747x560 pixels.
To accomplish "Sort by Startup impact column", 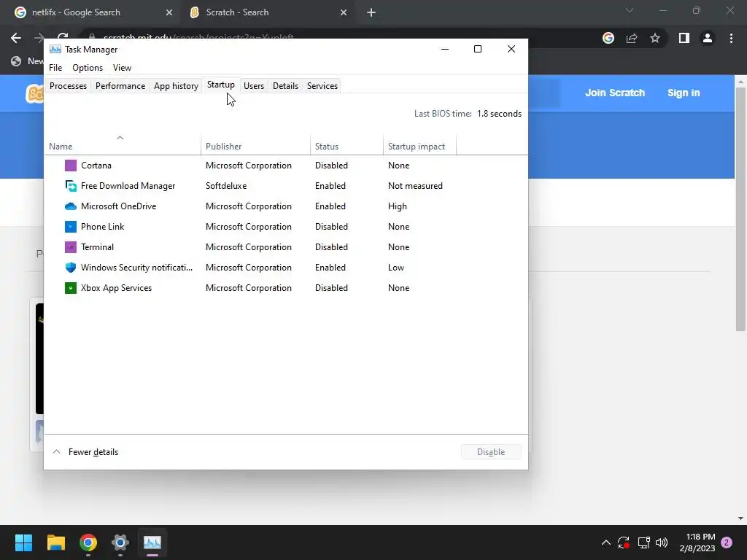I will click(x=419, y=146).
